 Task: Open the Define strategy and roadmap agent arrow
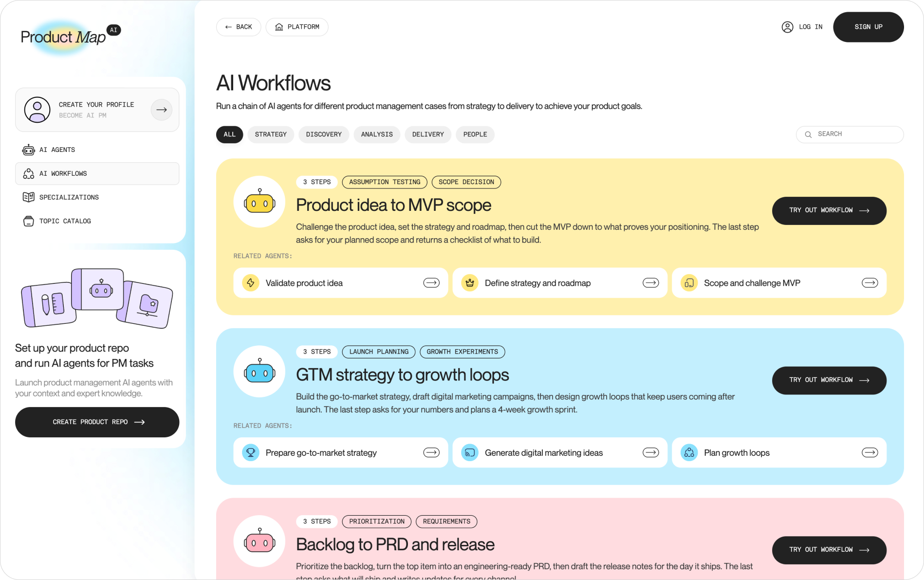click(x=651, y=283)
